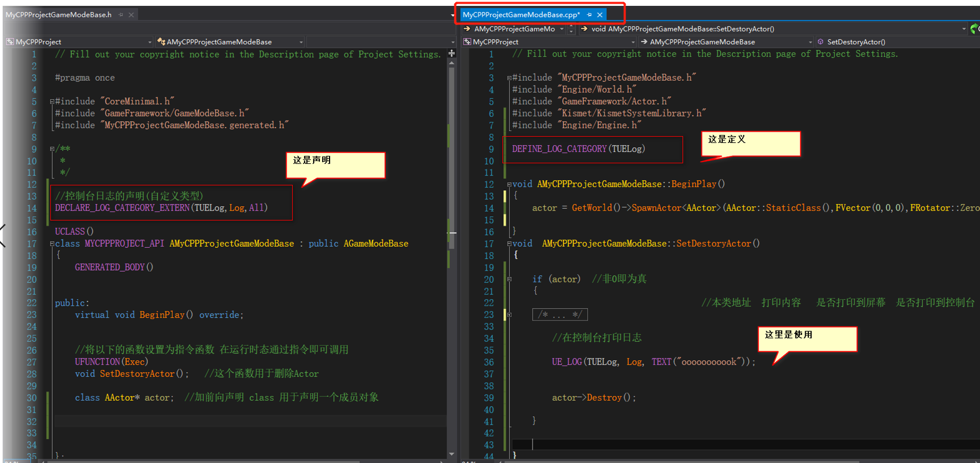Click the up/down stepper beside AMyCPPProjectGameMo

pyautogui.click(x=571, y=29)
